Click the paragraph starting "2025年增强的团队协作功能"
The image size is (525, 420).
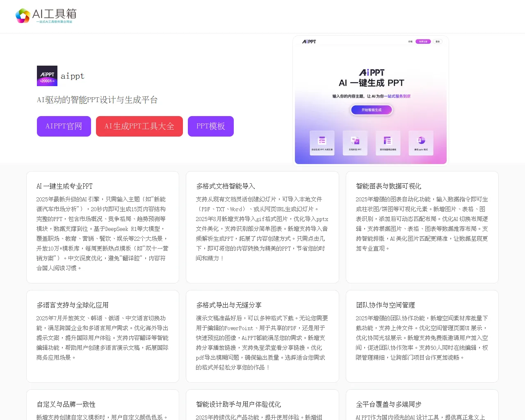point(422,338)
